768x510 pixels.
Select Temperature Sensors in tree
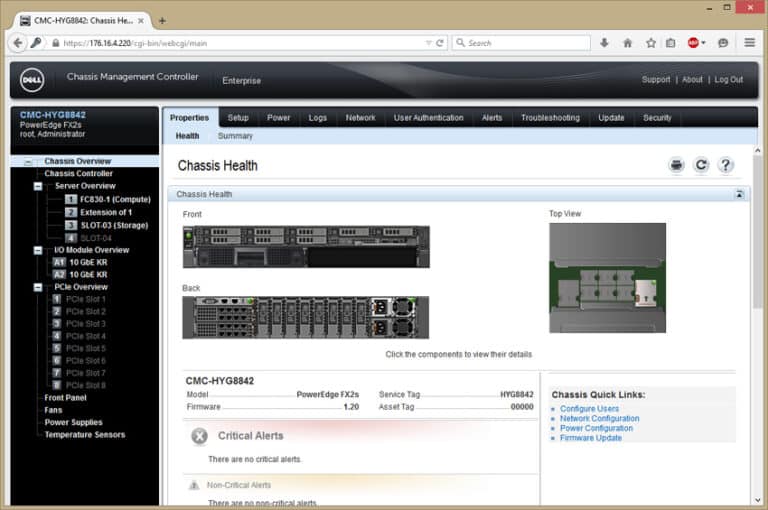[x=85, y=435]
